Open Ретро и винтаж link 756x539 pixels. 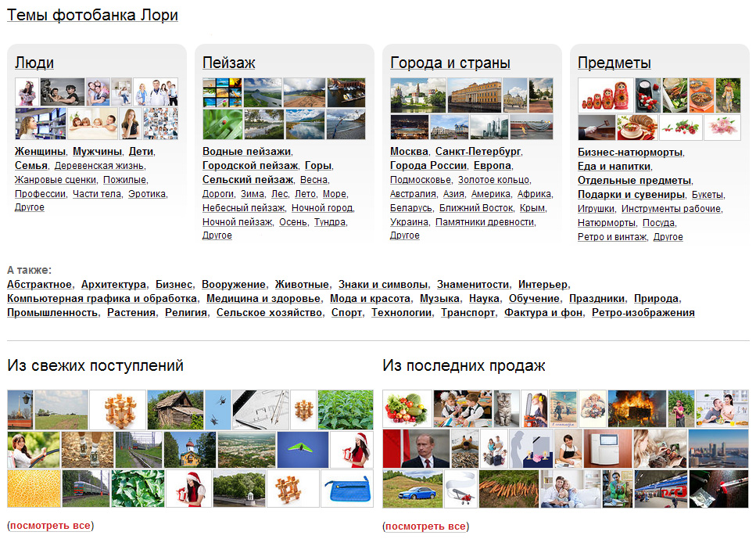(x=612, y=236)
